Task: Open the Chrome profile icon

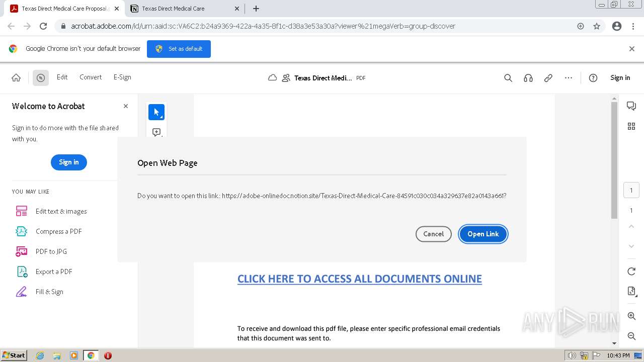Action: pos(617,26)
